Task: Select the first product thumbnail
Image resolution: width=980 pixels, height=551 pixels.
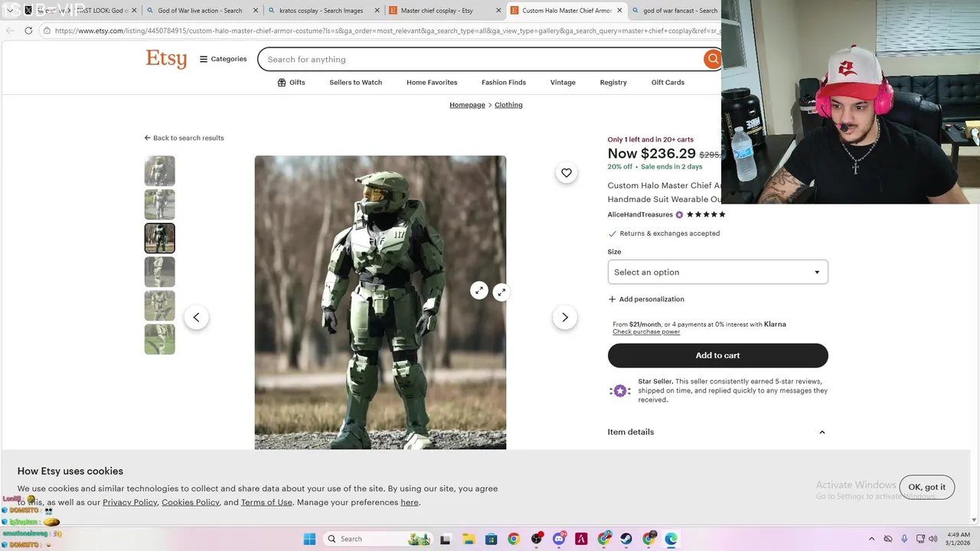Action: coord(159,171)
